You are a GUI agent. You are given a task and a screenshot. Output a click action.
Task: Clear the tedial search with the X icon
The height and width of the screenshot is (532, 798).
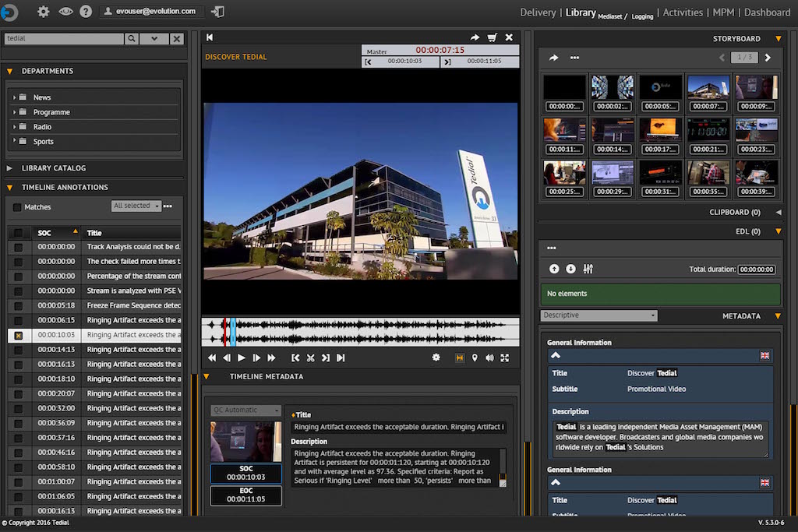177,38
